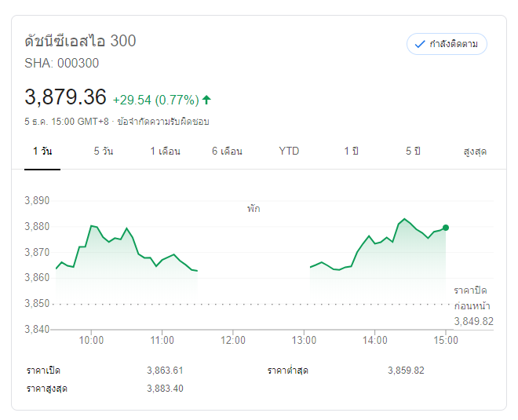The height and width of the screenshot is (420, 518).
Task: Toggle the กำลังติดตาม following button
Action: [447, 44]
